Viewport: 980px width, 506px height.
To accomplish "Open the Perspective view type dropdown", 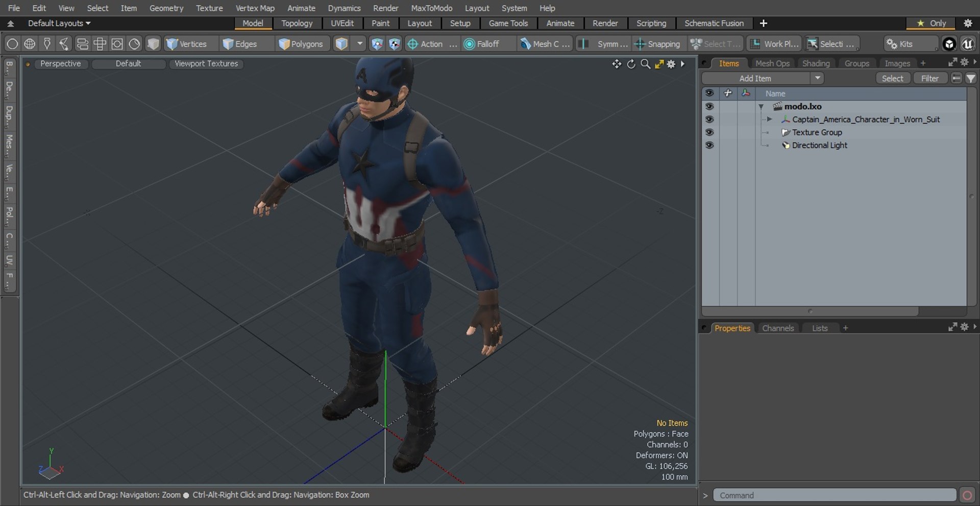I will tap(60, 64).
